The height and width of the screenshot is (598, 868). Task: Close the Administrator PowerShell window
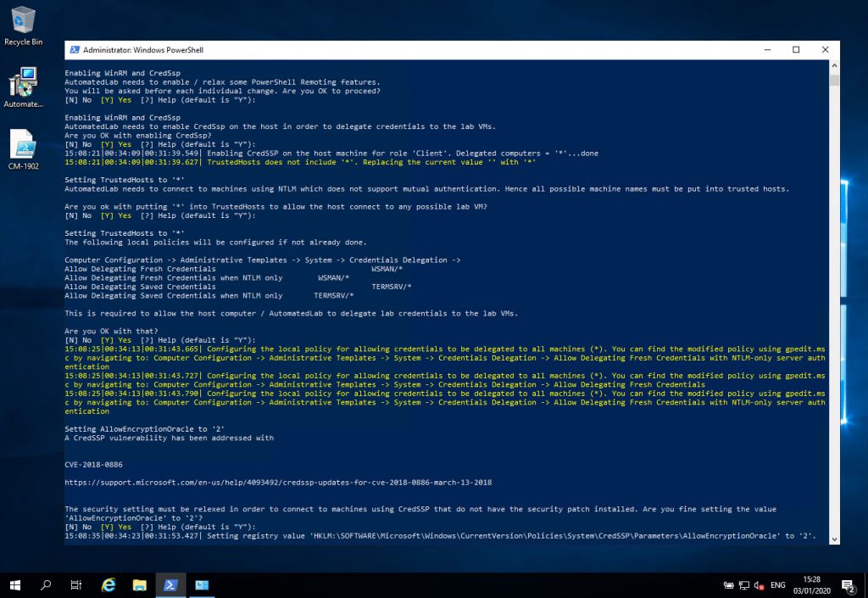825,50
